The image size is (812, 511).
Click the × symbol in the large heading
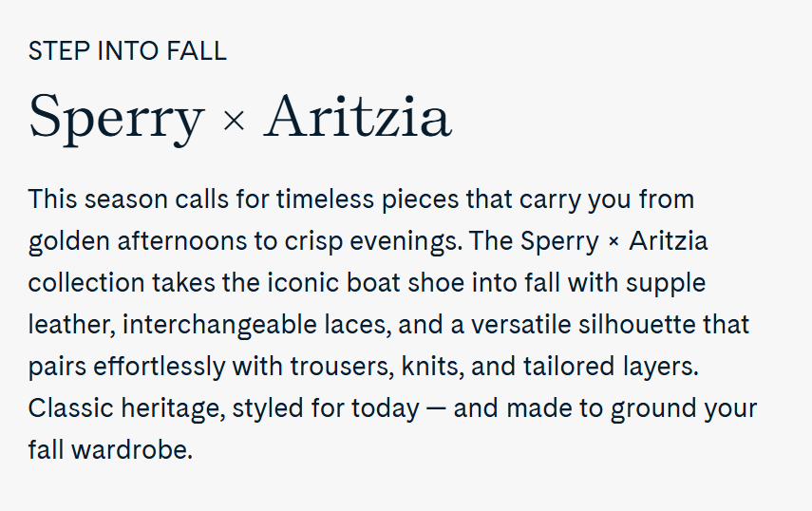coord(233,122)
